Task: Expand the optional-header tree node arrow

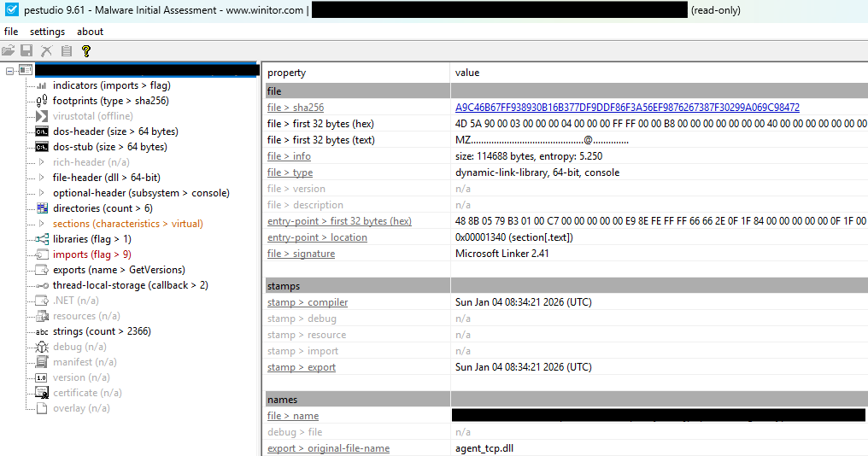Action: coord(42,193)
